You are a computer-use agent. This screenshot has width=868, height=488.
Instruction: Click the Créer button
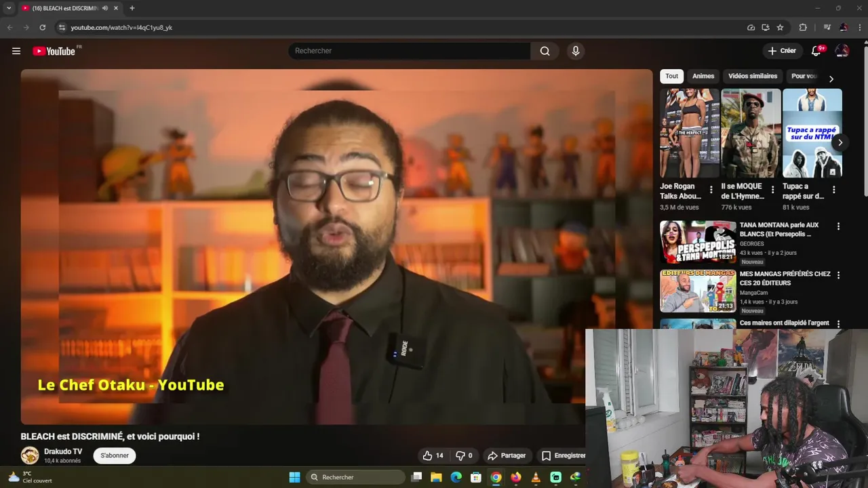782,51
